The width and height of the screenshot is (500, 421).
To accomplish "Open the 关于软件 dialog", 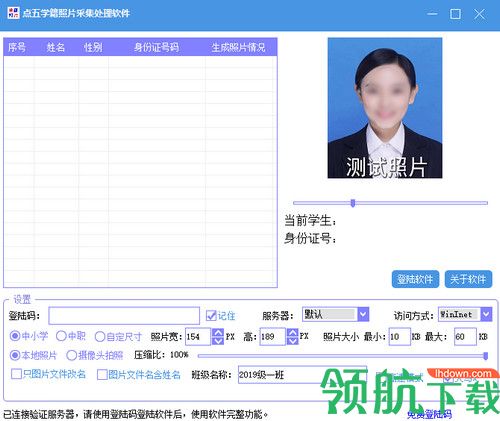I will click(468, 279).
